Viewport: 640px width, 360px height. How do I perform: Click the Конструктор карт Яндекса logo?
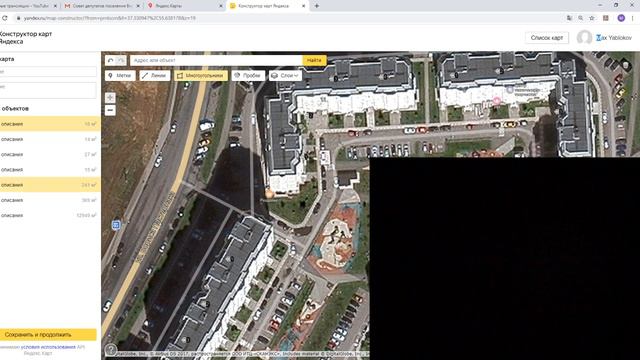click(25, 38)
